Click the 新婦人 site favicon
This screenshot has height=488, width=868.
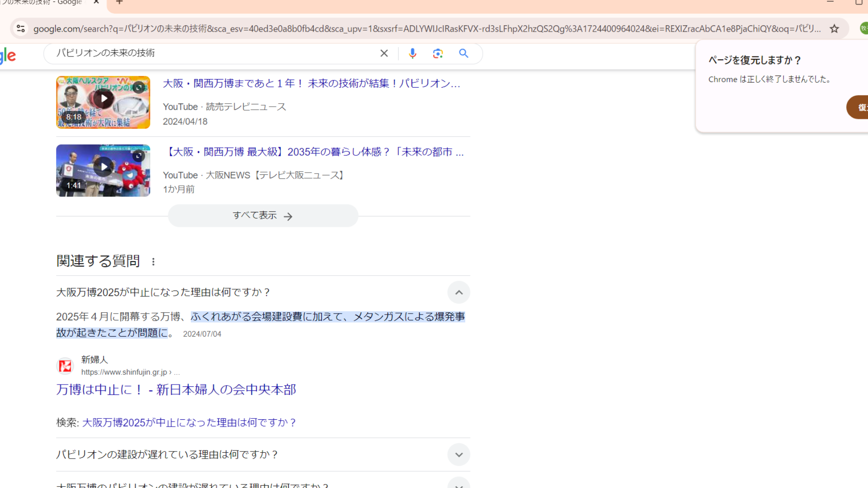pyautogui.click(x=65, y=366)
